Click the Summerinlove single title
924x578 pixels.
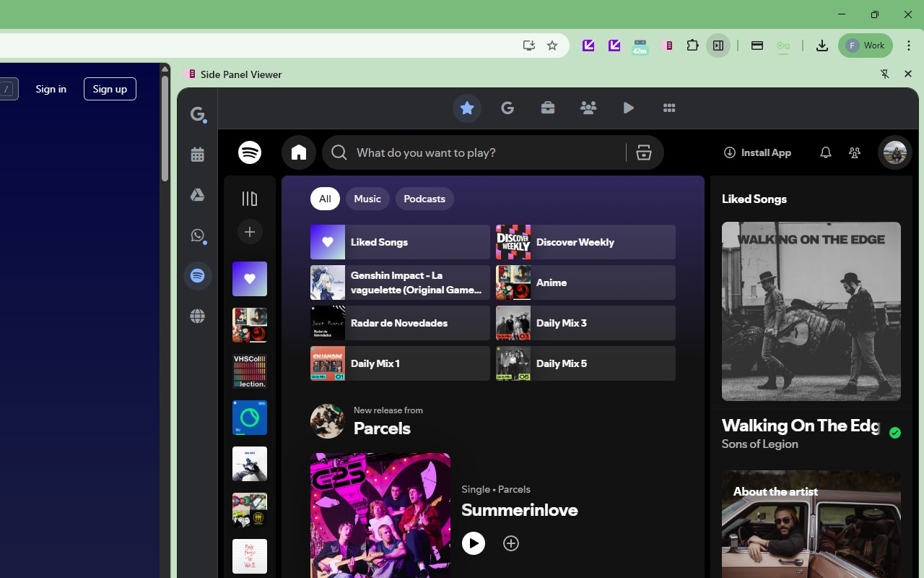[520, 510]
